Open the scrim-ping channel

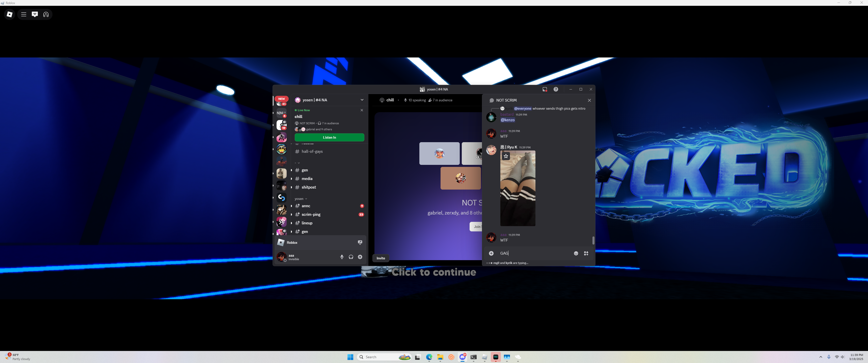pyautogui.click(x=311, y=215)
